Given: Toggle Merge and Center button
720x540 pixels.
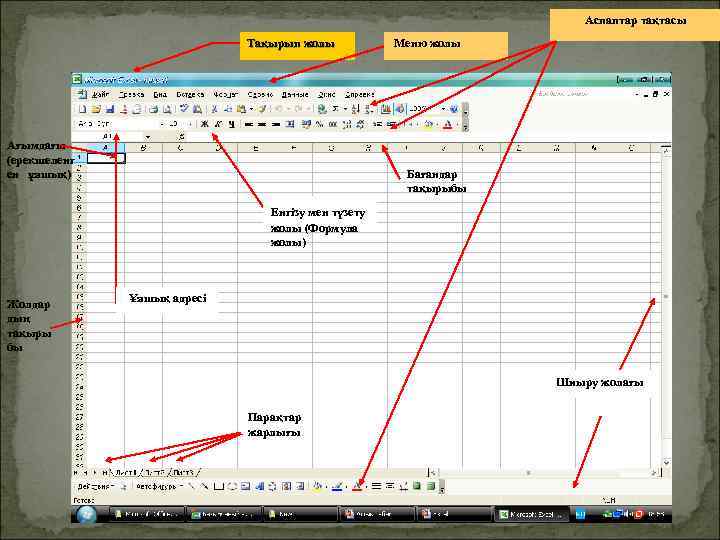Looking at the screenshot, I should tap(290, 124).
